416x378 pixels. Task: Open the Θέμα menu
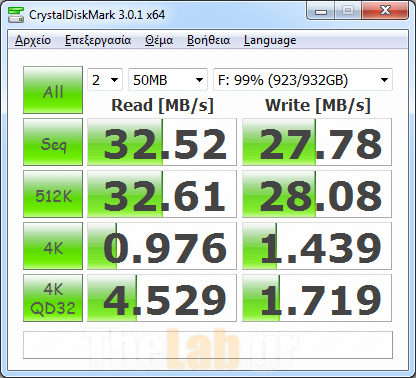[159, 40]
